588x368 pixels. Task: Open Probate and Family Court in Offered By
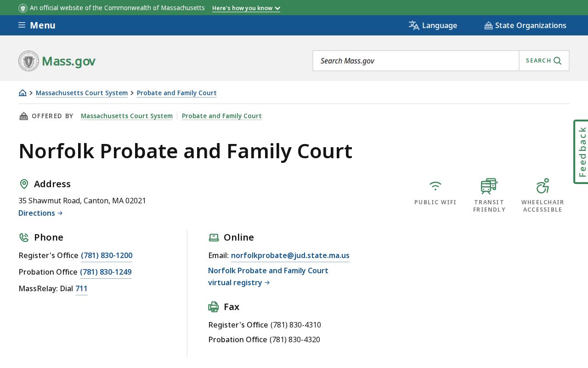(222, 116)
